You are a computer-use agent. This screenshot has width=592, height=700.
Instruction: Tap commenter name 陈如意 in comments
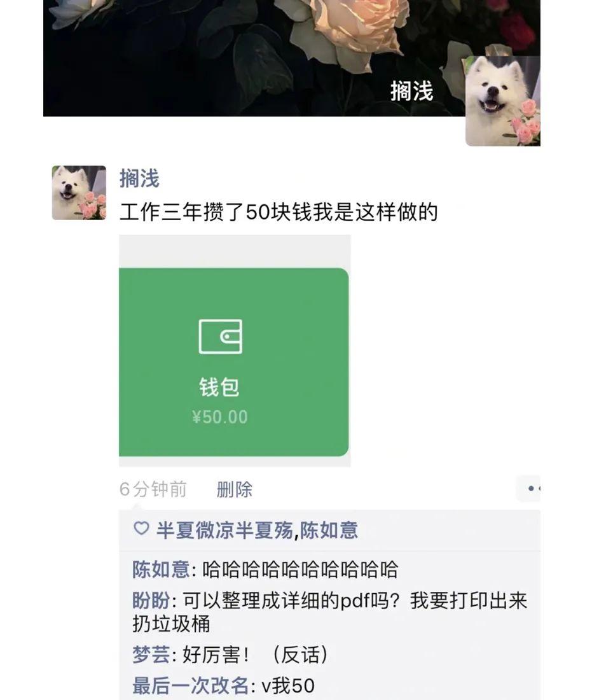[161, 570]
